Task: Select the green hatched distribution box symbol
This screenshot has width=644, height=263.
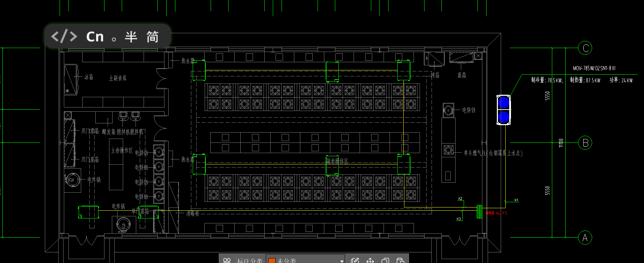Action: click(480, 212)
